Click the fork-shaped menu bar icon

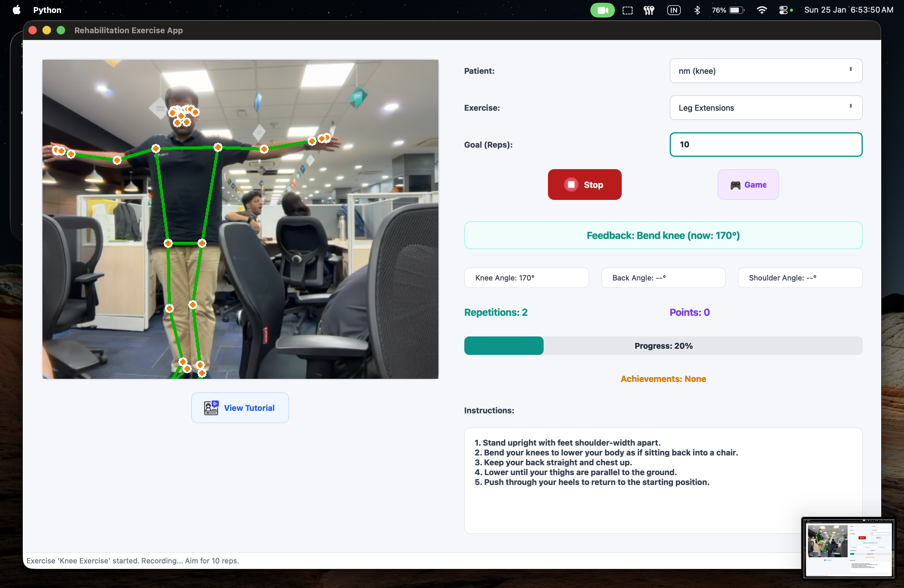click(649, 10)
